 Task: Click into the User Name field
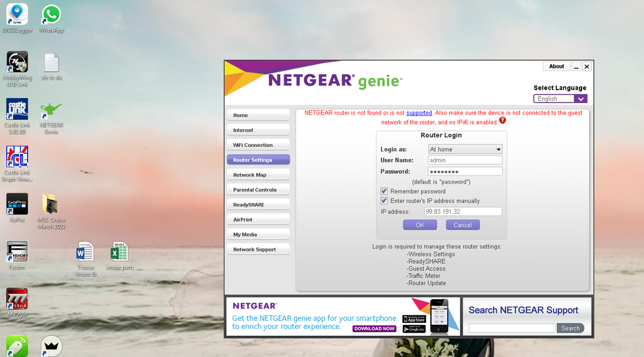point(465,160)
